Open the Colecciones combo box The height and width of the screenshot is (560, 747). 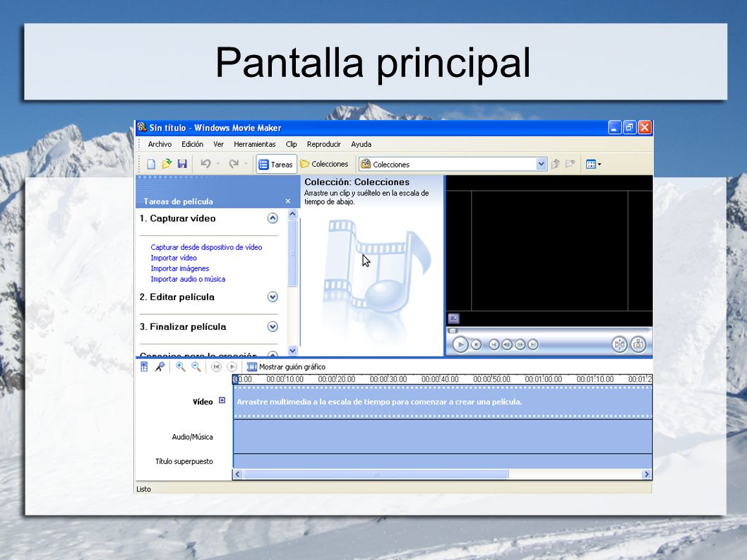453,165
